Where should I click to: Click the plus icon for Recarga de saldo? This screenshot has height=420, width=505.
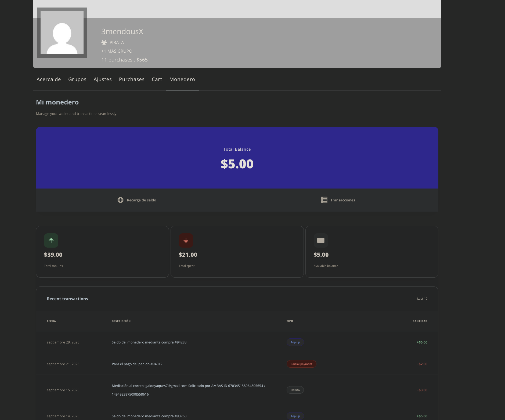point(120,200)
